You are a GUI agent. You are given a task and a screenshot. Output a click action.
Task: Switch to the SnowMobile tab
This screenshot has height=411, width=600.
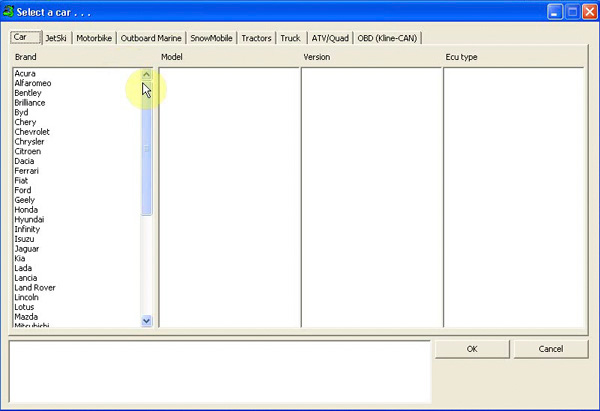[x=212, y=38]
